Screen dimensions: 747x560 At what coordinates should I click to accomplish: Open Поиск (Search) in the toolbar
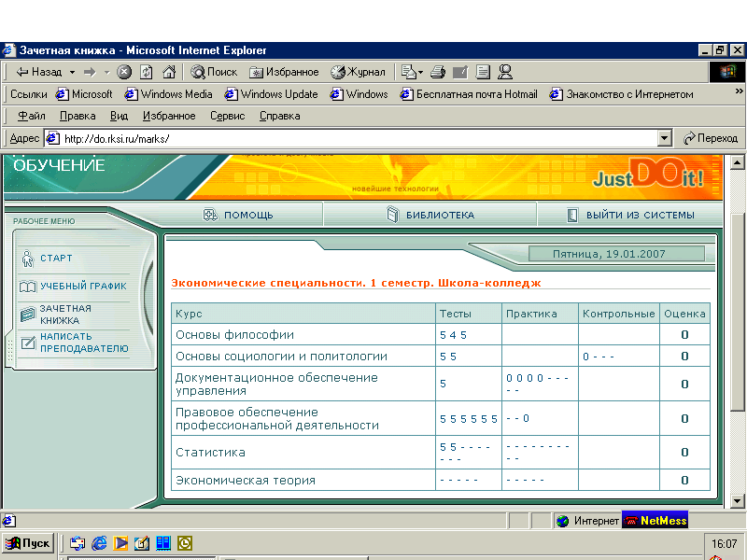(214, 72)
